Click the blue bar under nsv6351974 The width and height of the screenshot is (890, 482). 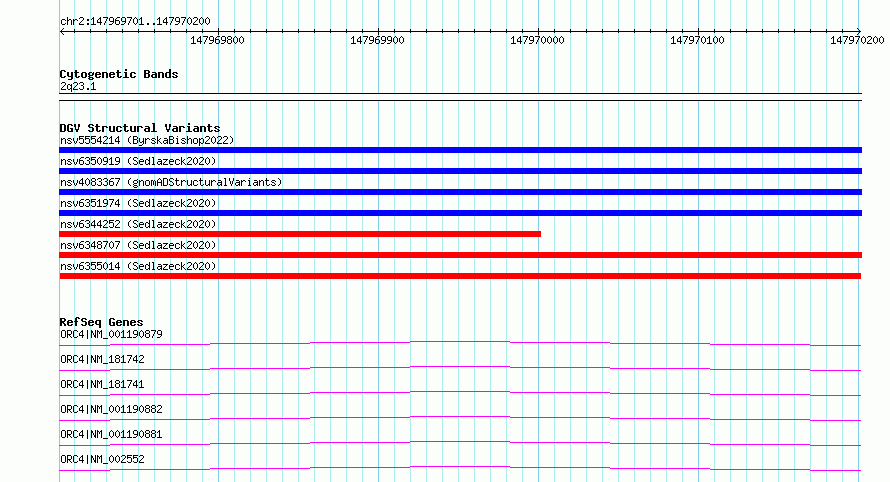tap(460, 213)
